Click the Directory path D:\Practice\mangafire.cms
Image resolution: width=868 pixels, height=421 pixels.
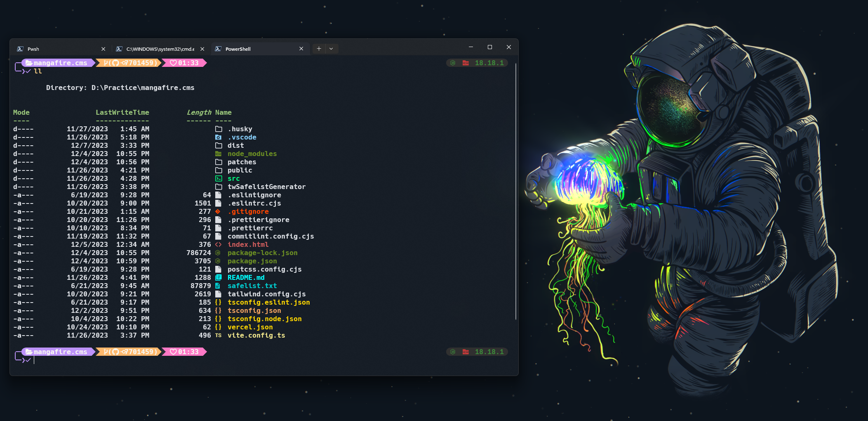pyautogui.click(x=143, y=88)
